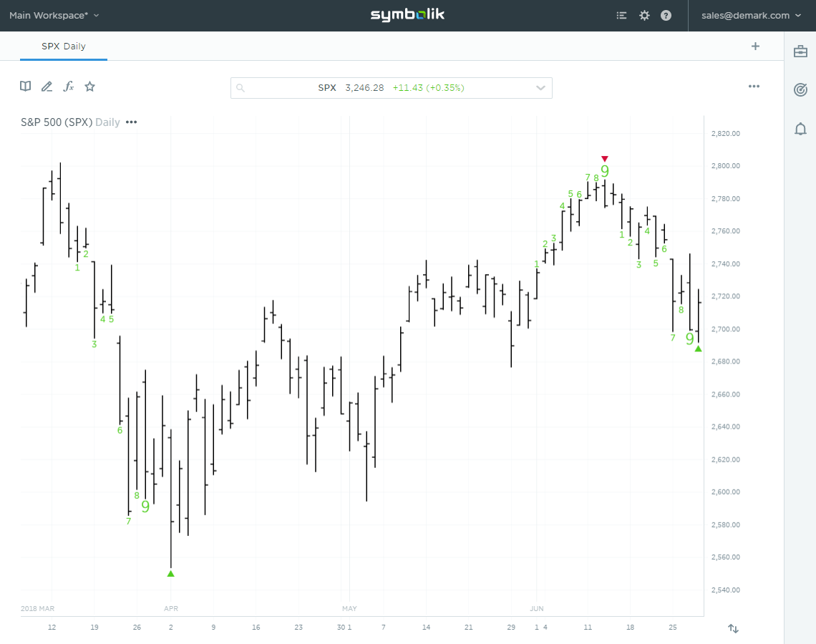
Task: Open the ellipsis menu right of symbol field
Action: tap(754, 86)
